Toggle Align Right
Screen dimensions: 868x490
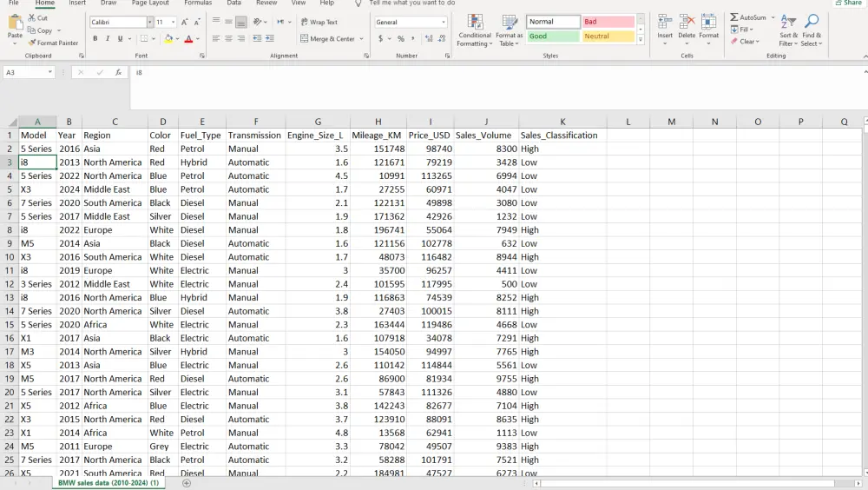click(240, 39)
